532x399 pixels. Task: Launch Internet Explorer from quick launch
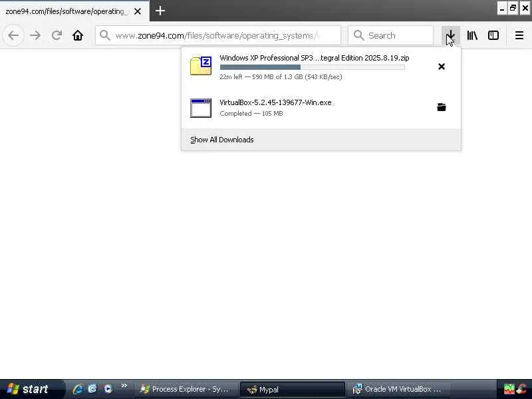(x=78, y=389)
